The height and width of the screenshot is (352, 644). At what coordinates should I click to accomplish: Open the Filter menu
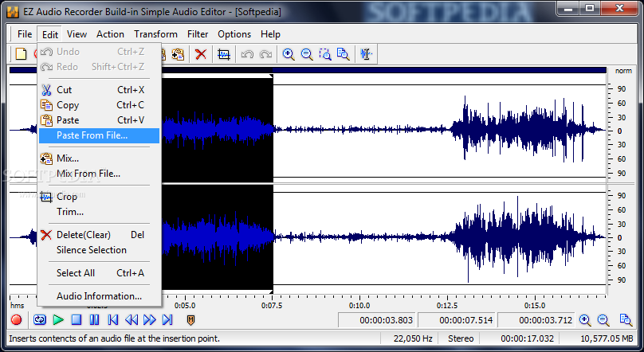tap(198, 34)
